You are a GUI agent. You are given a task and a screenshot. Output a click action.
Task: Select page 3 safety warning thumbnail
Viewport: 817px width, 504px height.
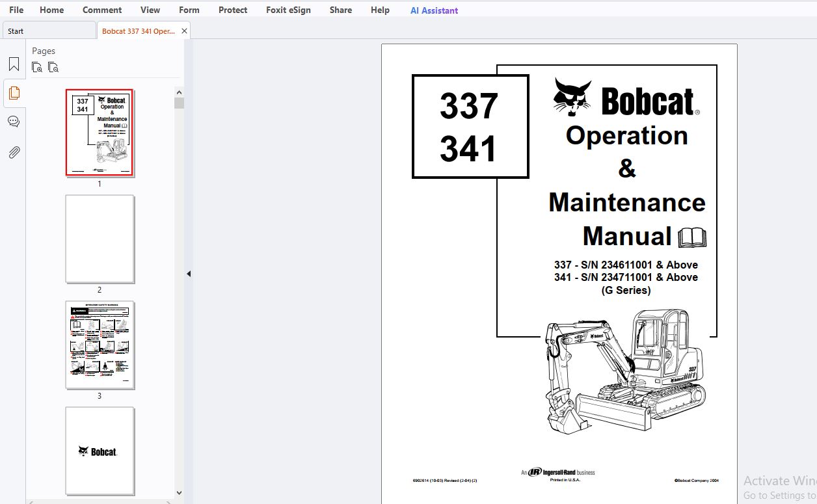point(100,345)
